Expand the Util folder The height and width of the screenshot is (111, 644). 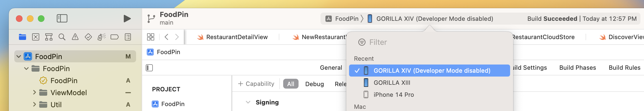[34, 105]
